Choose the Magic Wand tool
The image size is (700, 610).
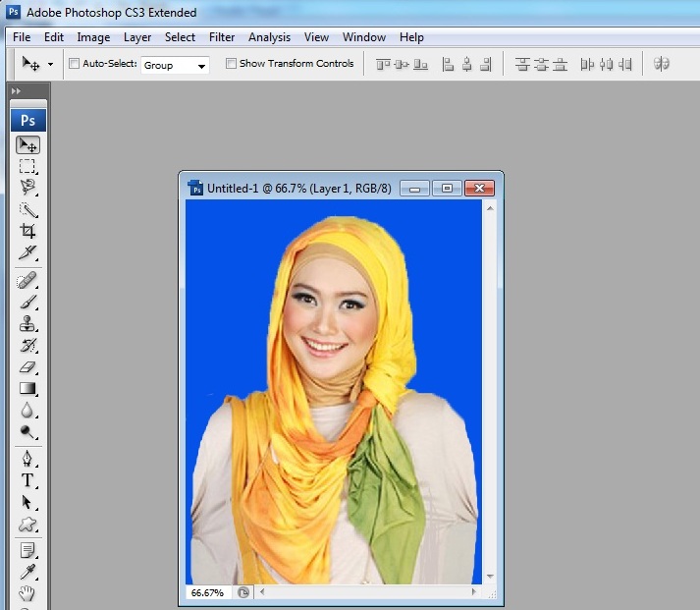pyautogui.click(x=27, y=209)
